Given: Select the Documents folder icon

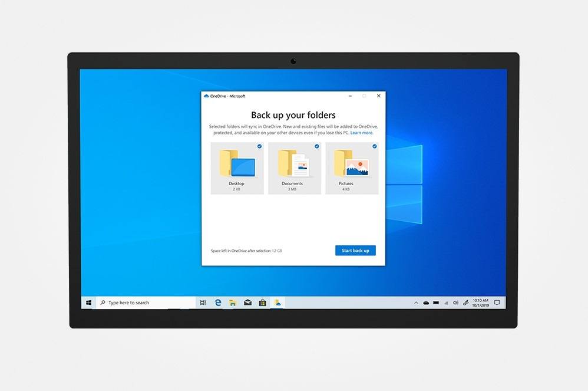Looking at the screenshot, I should (293, 163).
